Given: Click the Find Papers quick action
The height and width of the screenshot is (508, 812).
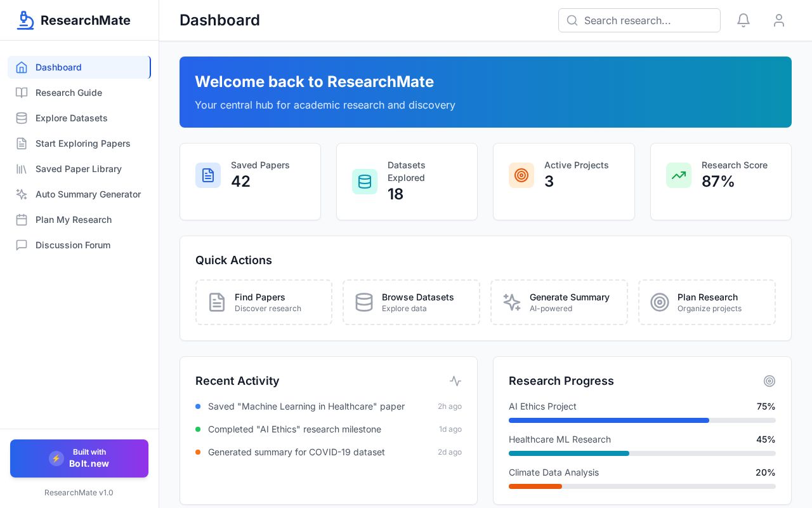Looking at the screenshot, I should coord(264,302).
